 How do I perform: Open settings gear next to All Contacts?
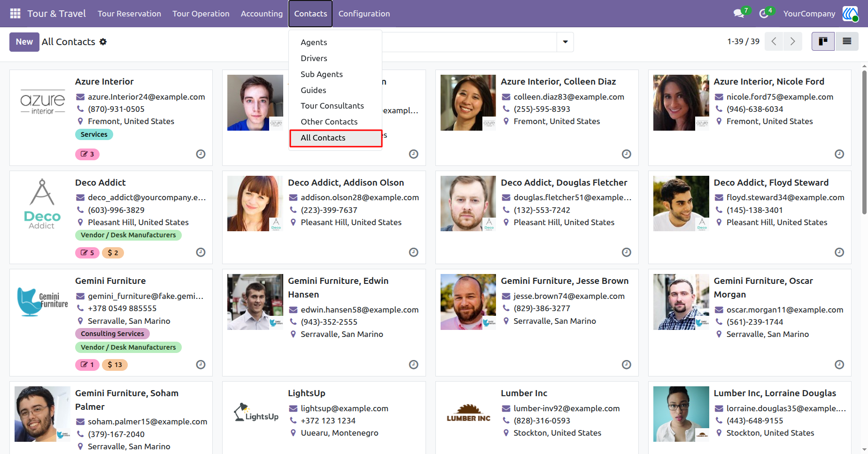tap(103, 42)
